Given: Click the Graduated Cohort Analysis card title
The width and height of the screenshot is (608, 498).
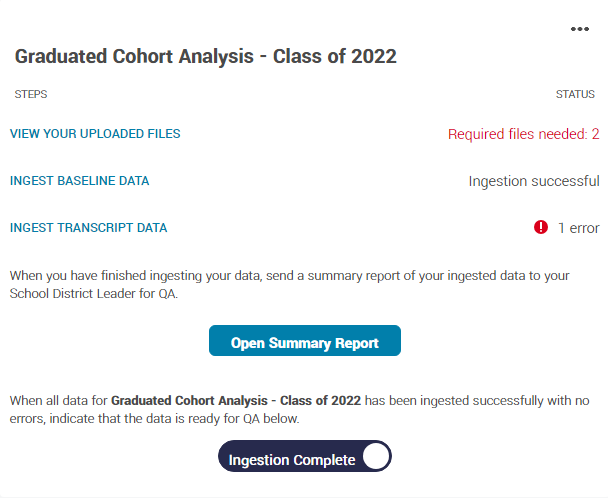Looking at the screenshot, I should 206,56.
